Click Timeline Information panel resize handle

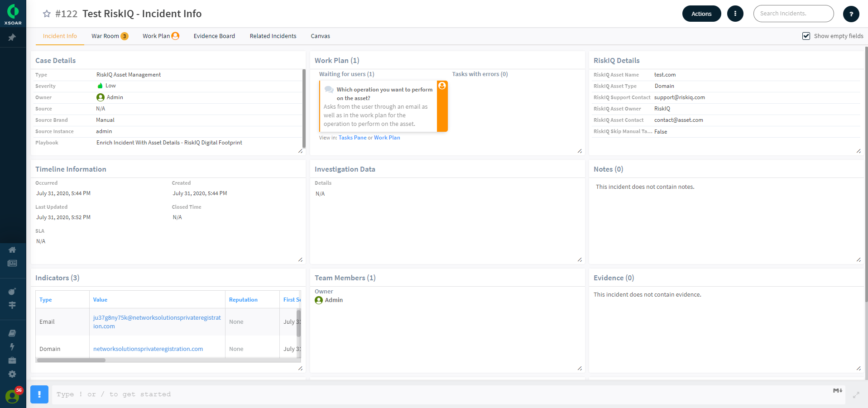(300, 259)
